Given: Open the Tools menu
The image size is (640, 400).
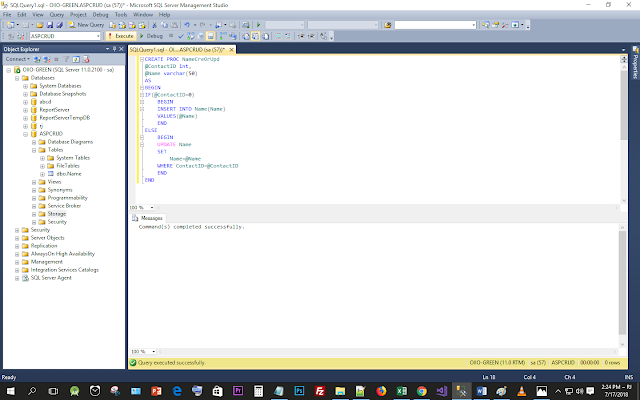Looking at the screenshot, I should [121, 14].
